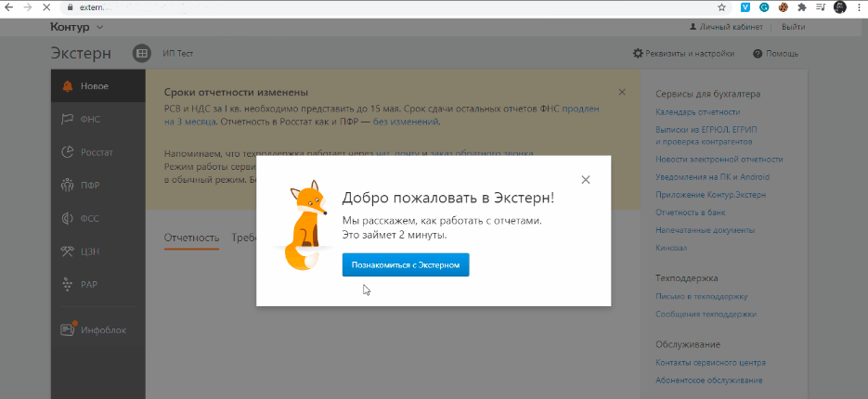Open the Инфоблок news section

[98, 329]
